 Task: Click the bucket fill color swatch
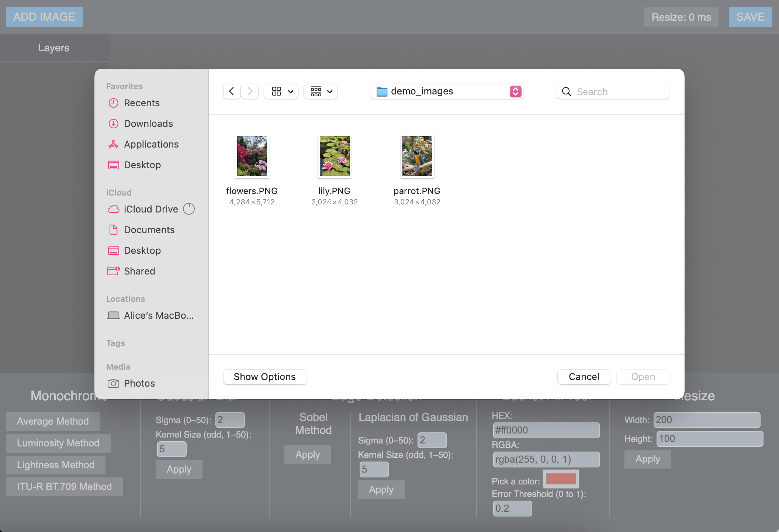coord(561,479)
